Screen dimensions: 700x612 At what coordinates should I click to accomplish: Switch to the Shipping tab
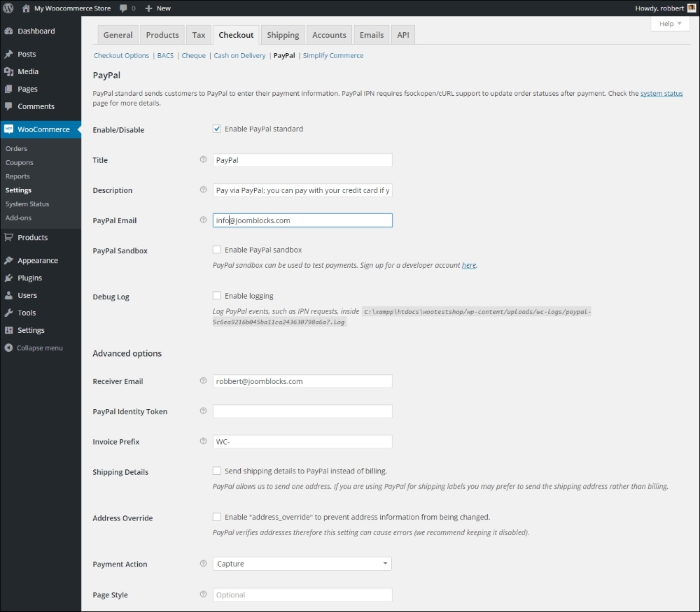283,34
